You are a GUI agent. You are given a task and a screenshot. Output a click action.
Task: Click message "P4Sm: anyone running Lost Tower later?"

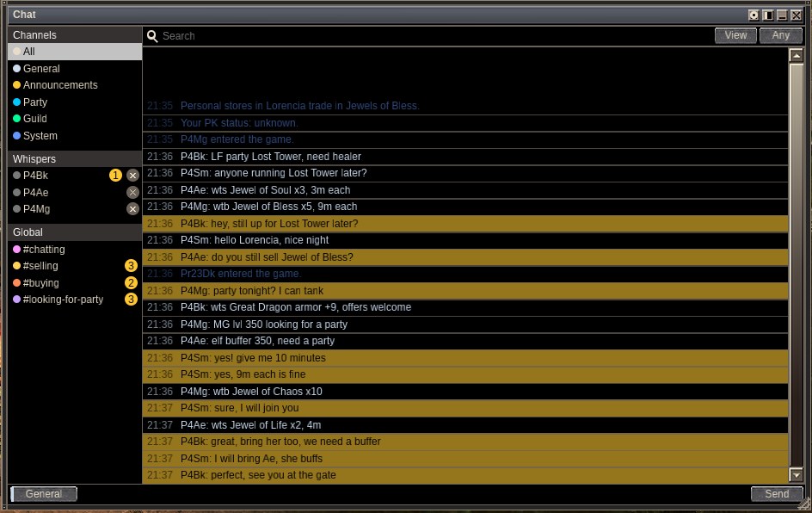coord(465,173)
